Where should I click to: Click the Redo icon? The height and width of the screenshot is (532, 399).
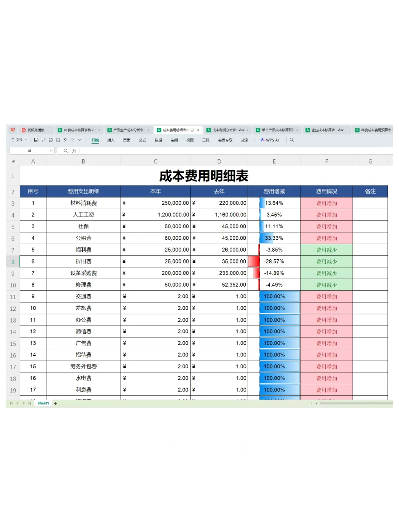point(72,140)
